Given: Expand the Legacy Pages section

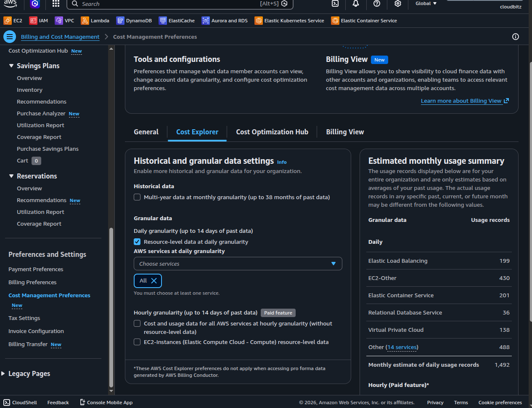Looking at the screenshot, I should [3, 373].
